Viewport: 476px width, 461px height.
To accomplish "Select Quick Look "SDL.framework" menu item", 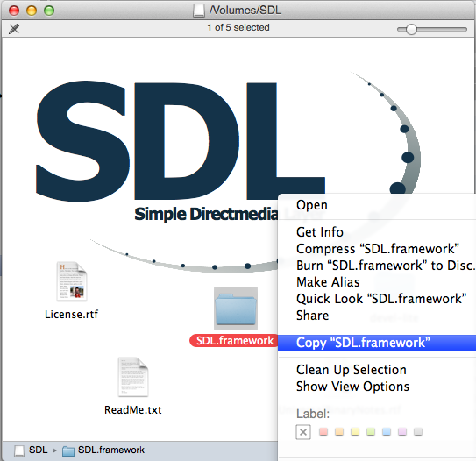I will click(x=377, y=299).
